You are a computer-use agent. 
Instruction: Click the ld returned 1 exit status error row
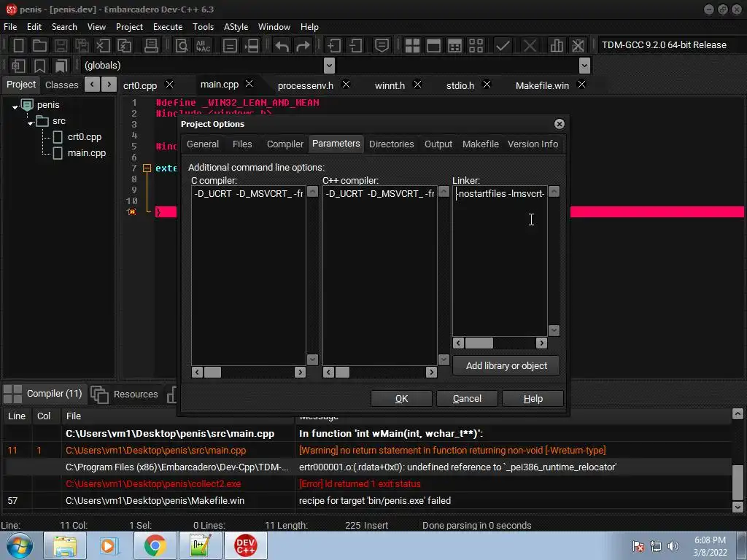point(367,484)
